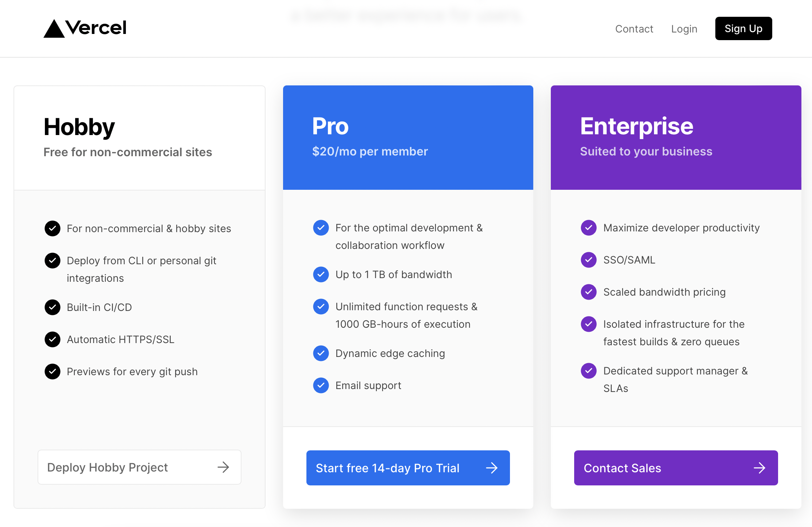812x527 pixels.
Task: Click checkmark beside Automatic HTTPS/SSL
Action: (53, 339)
